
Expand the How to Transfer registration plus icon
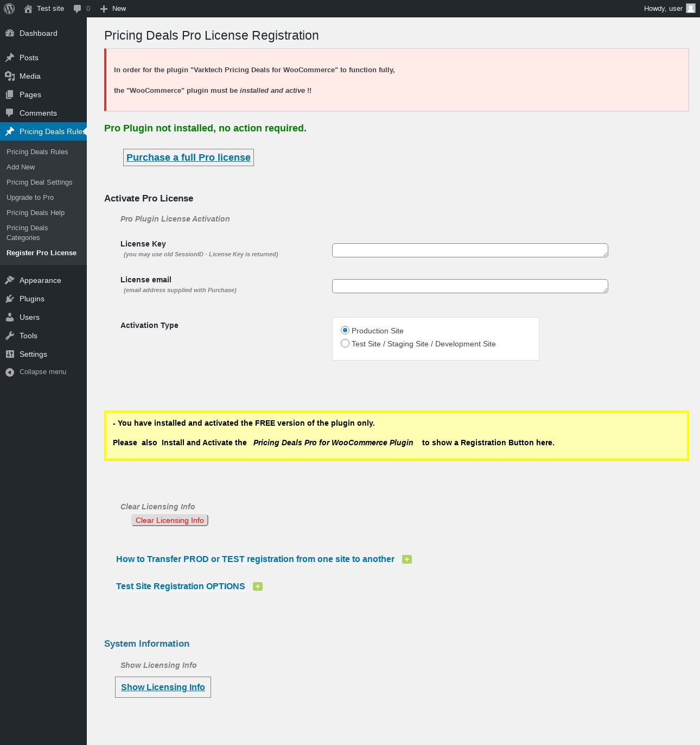point(407,559)
